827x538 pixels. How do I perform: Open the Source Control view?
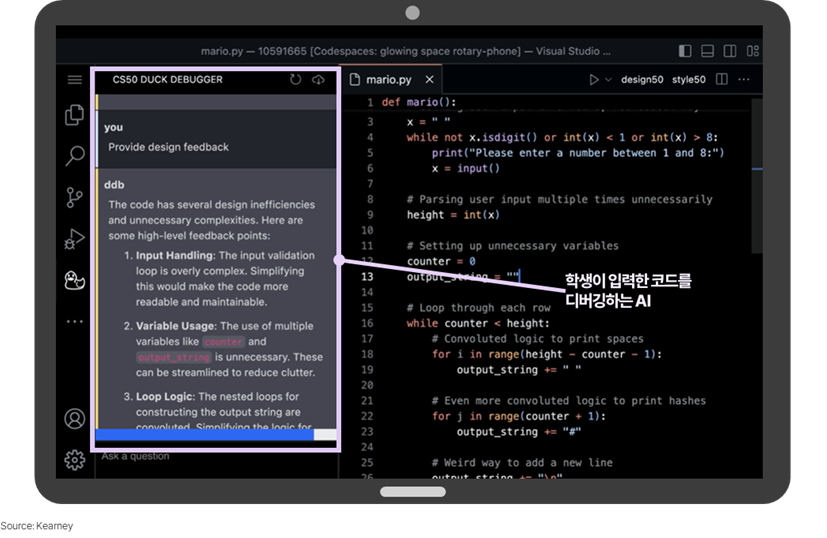(74, 197)
